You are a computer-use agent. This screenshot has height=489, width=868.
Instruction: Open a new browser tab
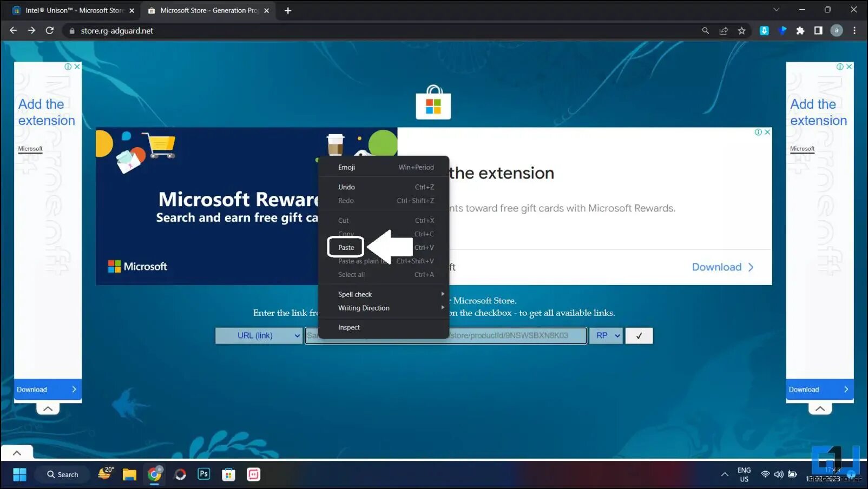coord(288,11)
